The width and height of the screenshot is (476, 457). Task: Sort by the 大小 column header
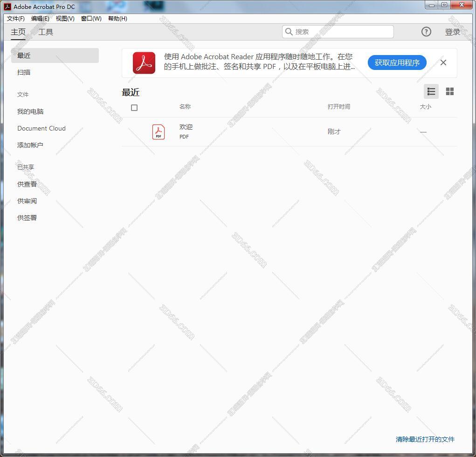[425, 107]
